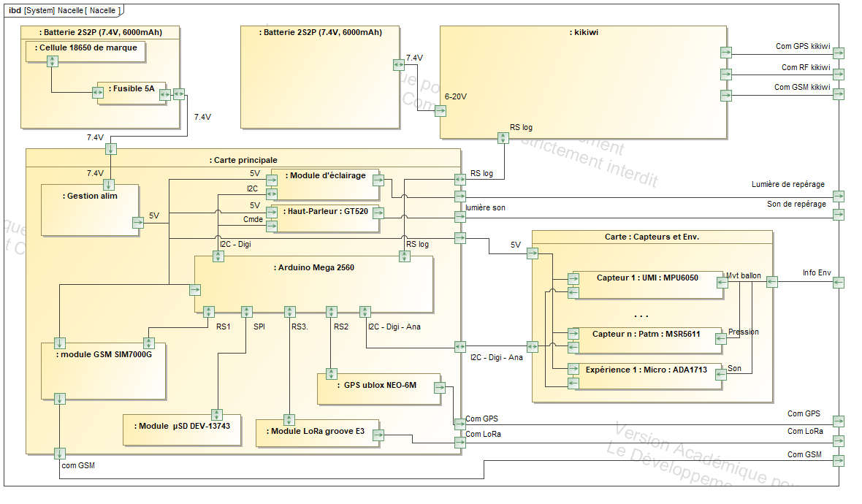
Task: Click the ': Carte principale' title text
Action: tap(243, 160)
